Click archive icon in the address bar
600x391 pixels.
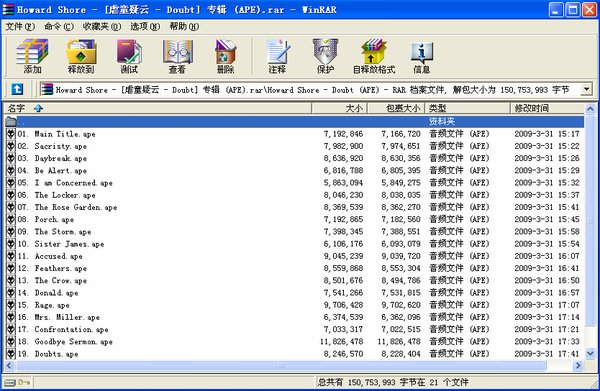click(x=47, y=90)
